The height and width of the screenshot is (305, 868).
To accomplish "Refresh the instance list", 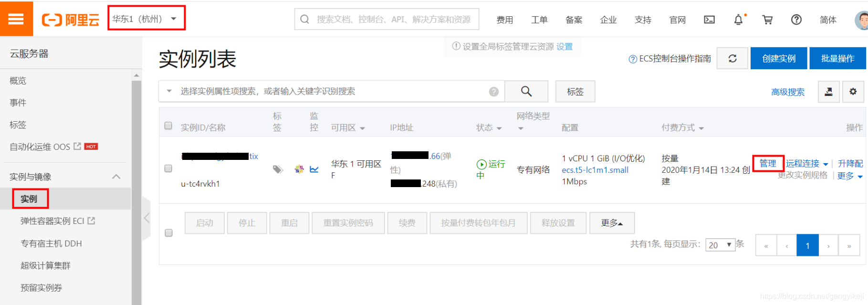I will (732, 58).
